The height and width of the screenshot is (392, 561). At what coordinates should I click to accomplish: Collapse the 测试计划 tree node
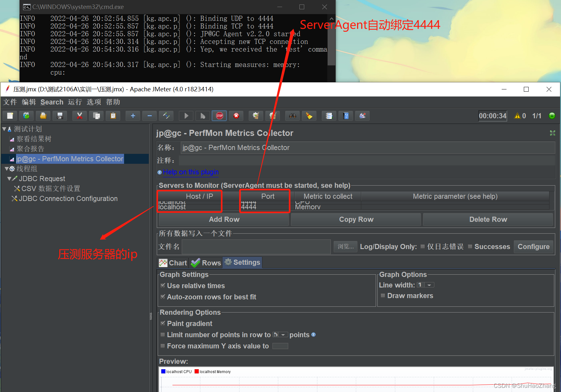tap(4, 129)
